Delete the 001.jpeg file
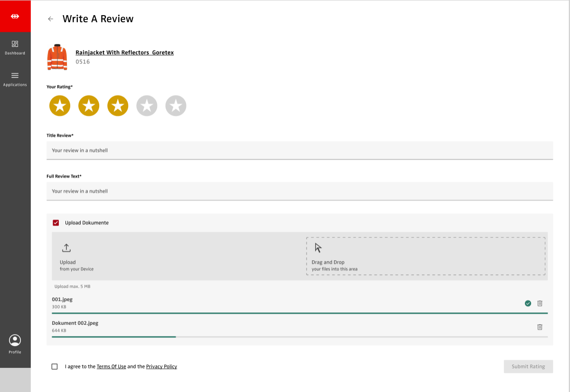Screen dimensions: 570x392 (540, 303)
